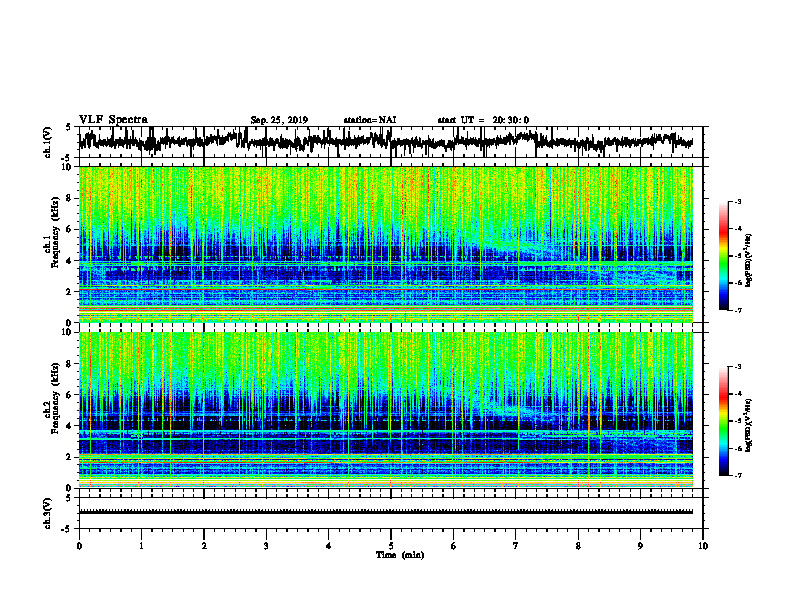Viewport: 792px width, 612px height.
Task: Click the '4' frequency tick on ch.2 spectrogram
Action: click(x=70, y=426)
